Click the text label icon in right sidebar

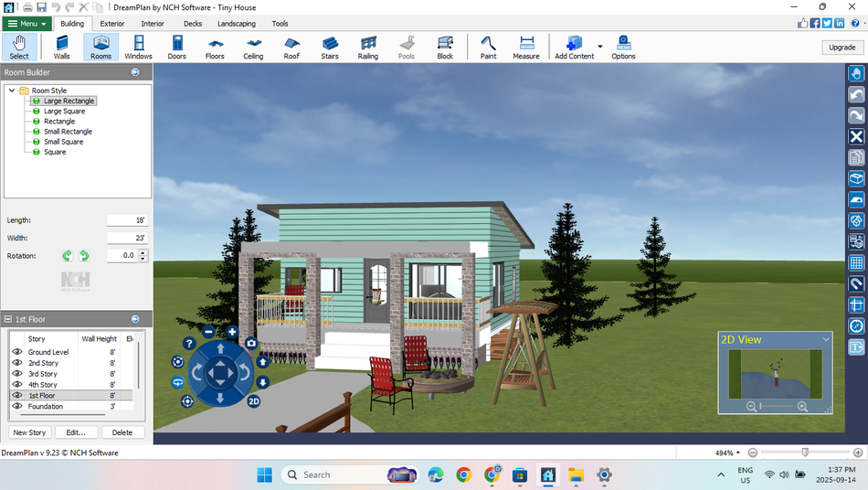(x=856, y=347)
